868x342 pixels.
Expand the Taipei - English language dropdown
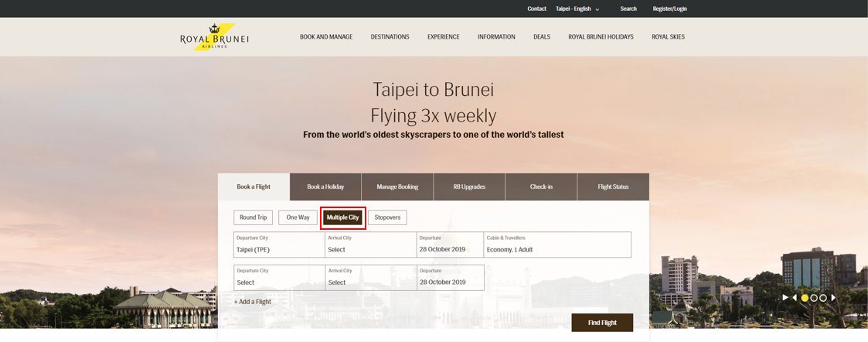coord(577,9)
